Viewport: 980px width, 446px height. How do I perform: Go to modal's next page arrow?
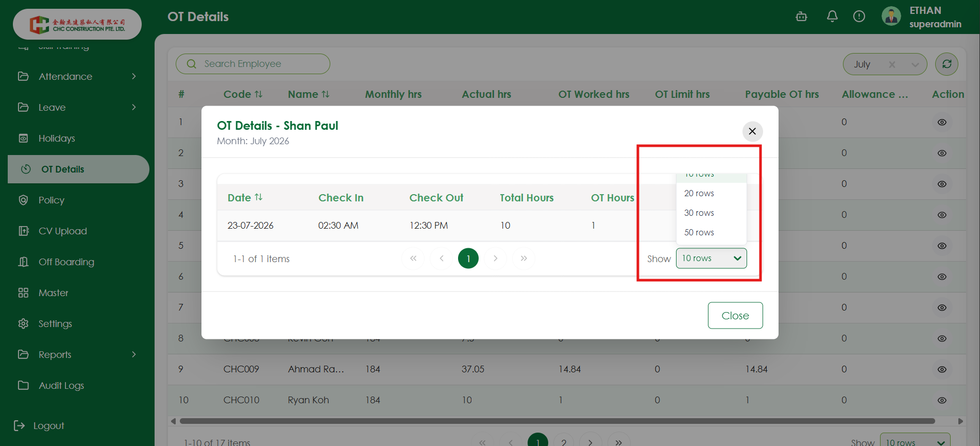(496, 259)
